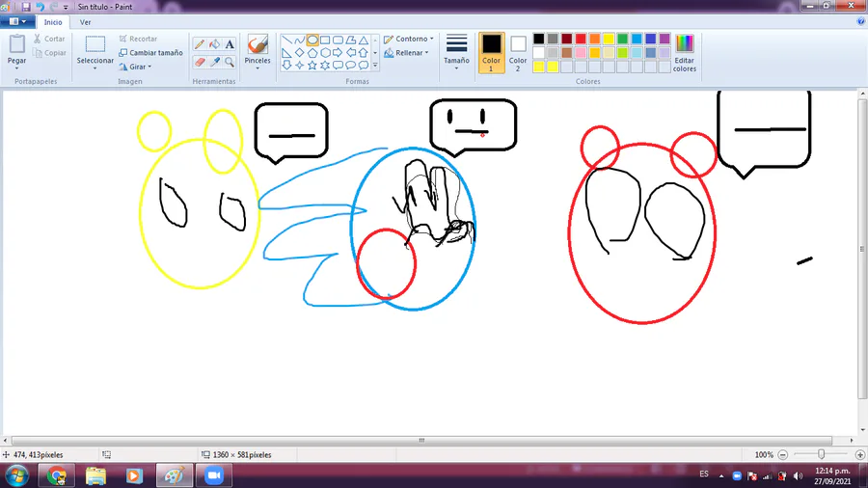Image resolution: width=868 pixels, height=488 pixels.
Task: Choose the Six-point star shape
Action: coord(325,66)
